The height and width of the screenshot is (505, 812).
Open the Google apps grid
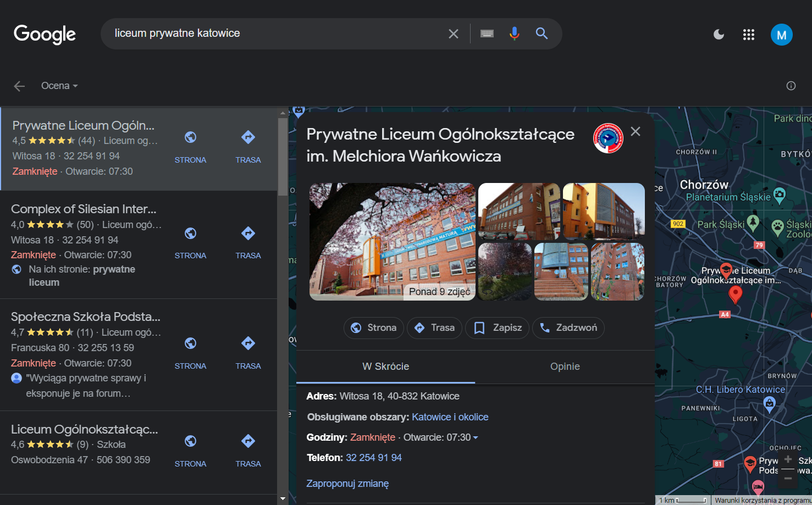pos(749,35)
